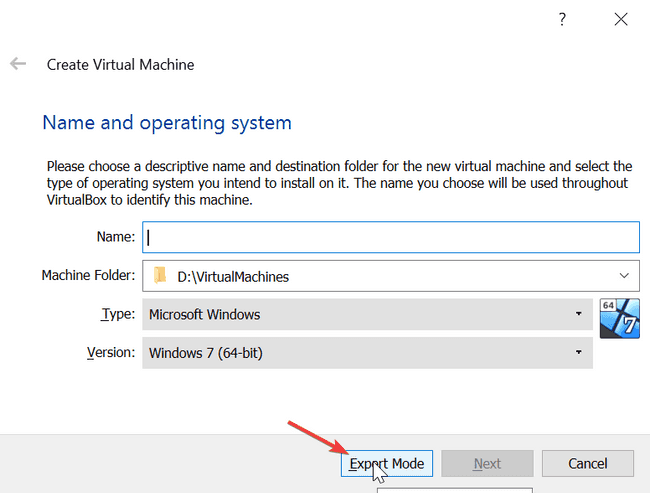This screenshot has height=493, width=650.
Task: Click the Next button
Action: pos(487,464)
